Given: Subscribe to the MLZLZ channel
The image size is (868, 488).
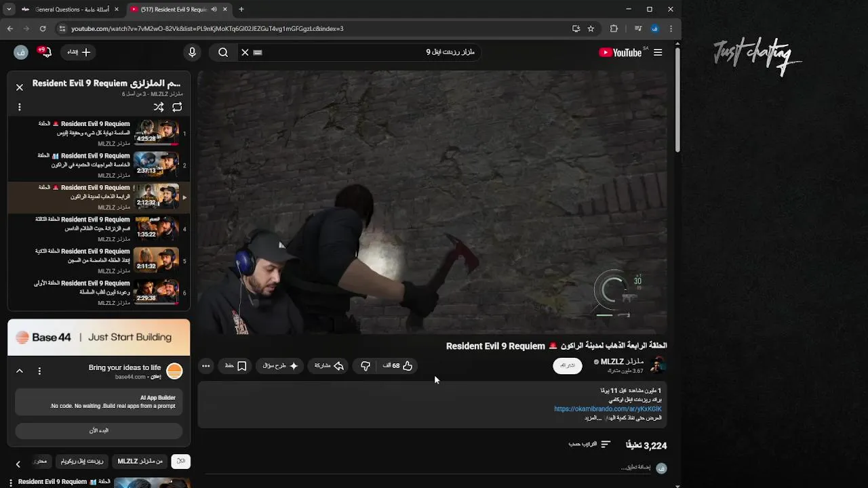Looking at the screenshot, I should point(568,365).
